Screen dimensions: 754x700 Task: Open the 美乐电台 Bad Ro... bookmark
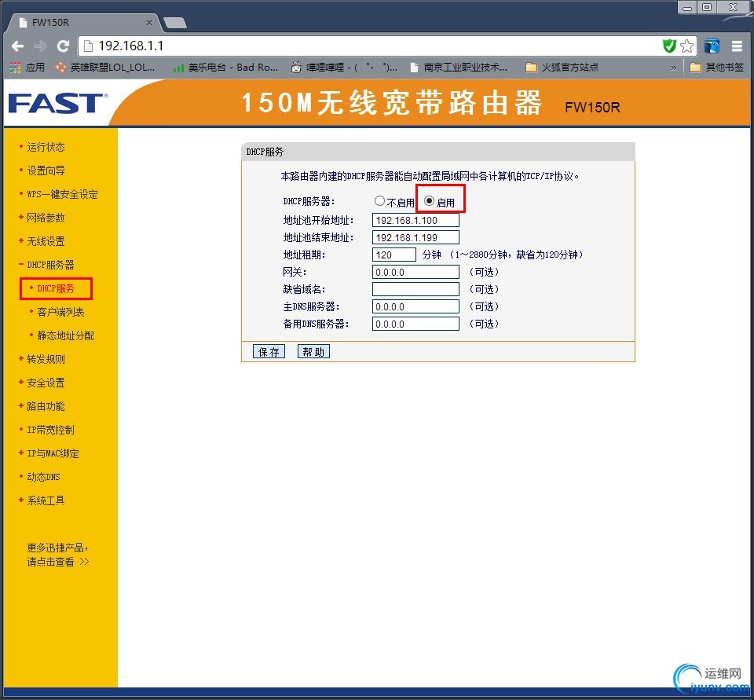tap(225, 68)
